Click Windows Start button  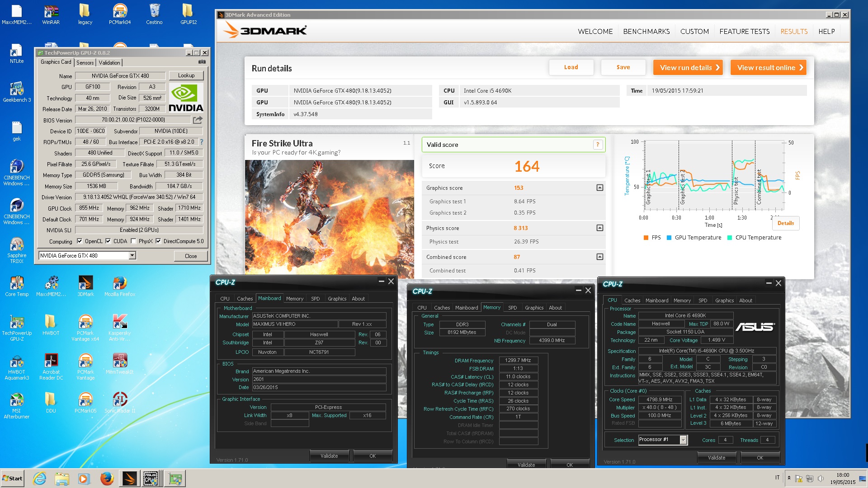click(x=13, y=479)
